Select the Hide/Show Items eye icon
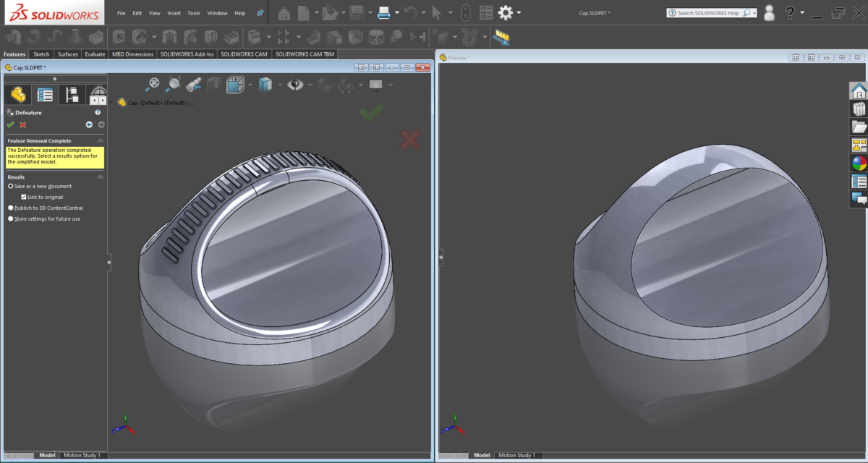This screenshot has height=463, width=868. coord(296,85)
